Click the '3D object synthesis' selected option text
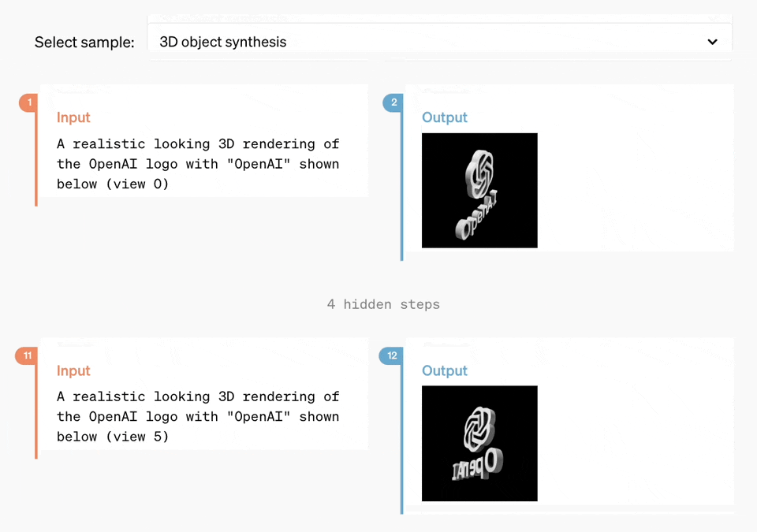757x532 pixels. click(x=223, y=42)
